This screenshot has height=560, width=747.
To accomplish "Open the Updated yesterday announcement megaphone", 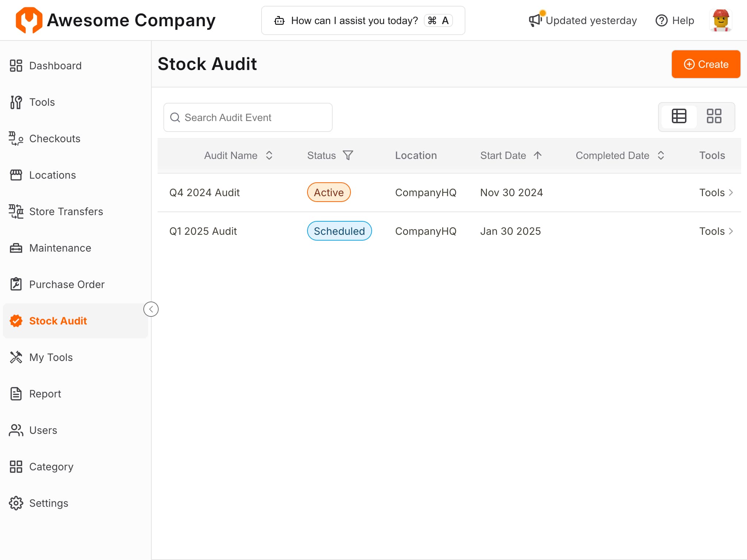I will (535, 20).
